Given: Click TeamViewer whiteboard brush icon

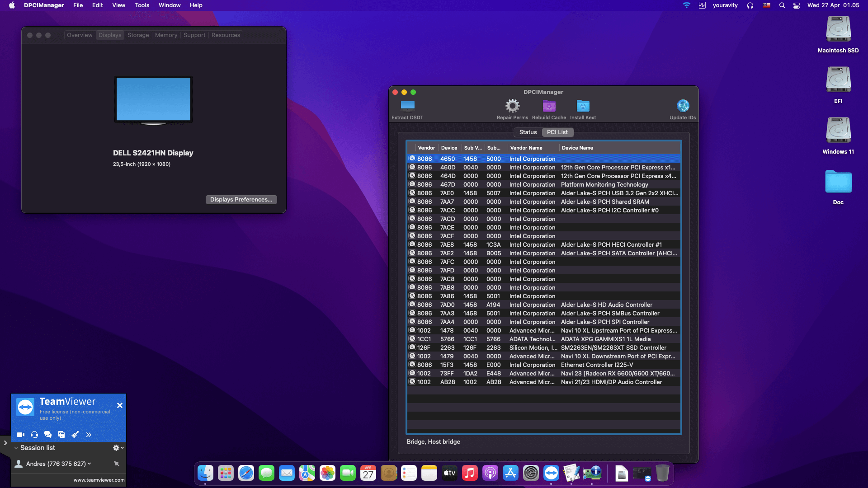Looking at the screenshot, I should [x=75, y=435].
